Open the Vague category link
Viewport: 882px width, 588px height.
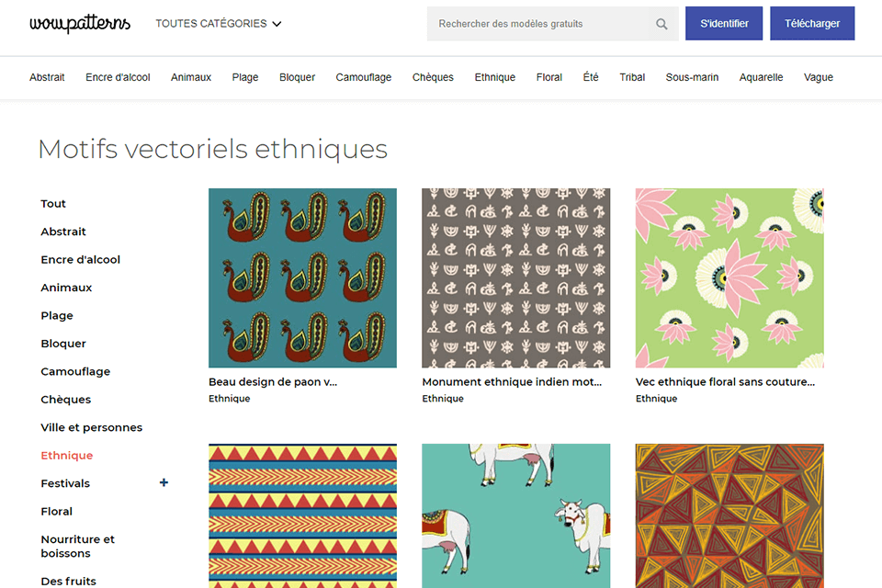tap(819, 77)
